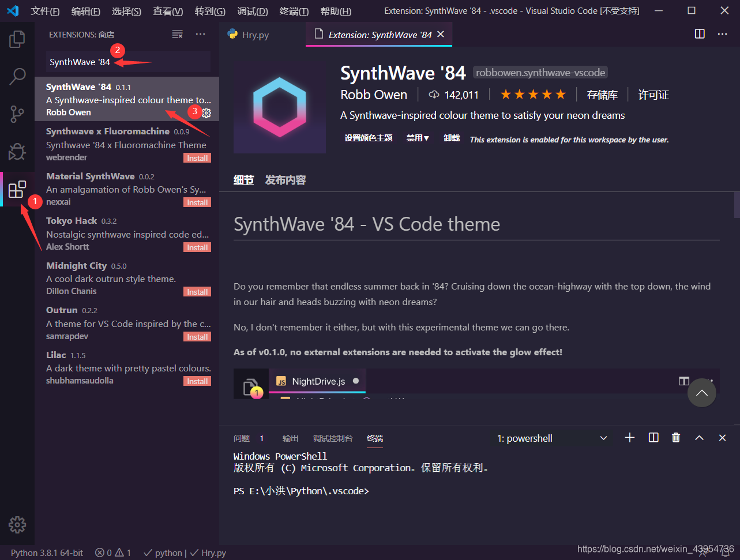Clear extensions search results icon
This screenshot has width=740, height=560.
[178, 35]
